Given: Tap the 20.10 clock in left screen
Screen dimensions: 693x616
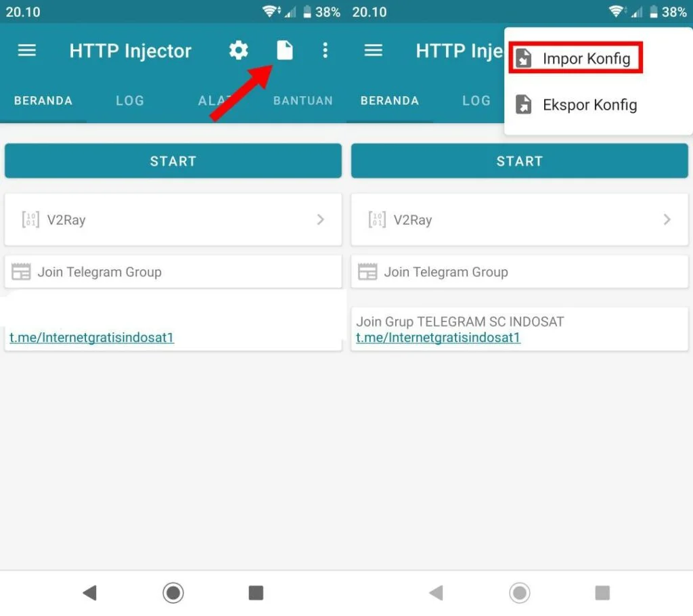Looking at the screenshot, I should point(23,12).
